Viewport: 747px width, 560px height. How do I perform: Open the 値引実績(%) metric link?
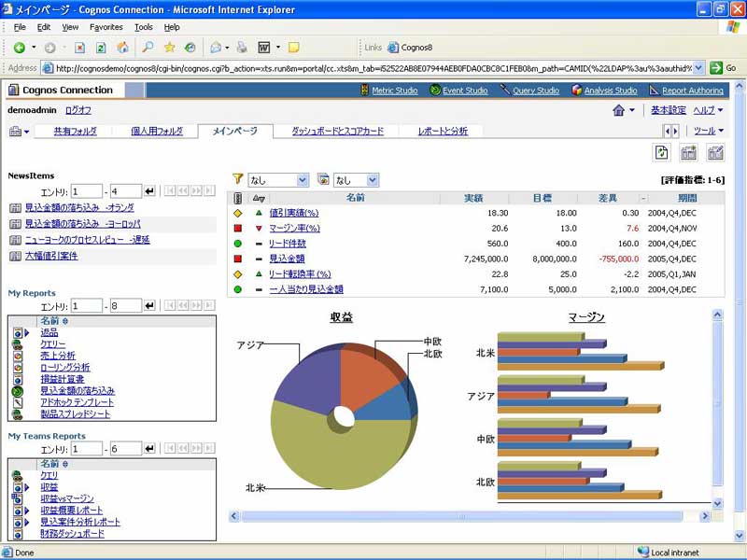(x=294, y=213)
